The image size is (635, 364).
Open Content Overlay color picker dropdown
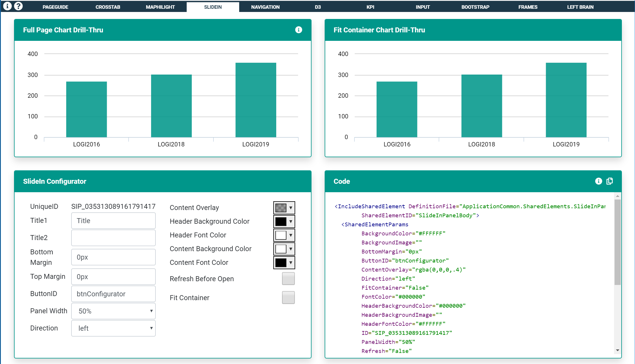tap(284, 208)
